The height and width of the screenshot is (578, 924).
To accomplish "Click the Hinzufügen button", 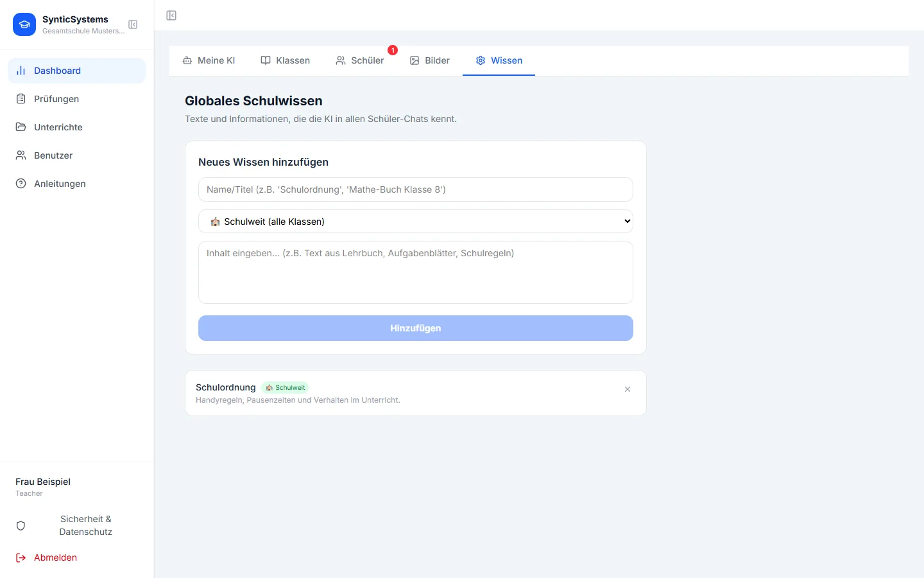I will tap(416, 328).
